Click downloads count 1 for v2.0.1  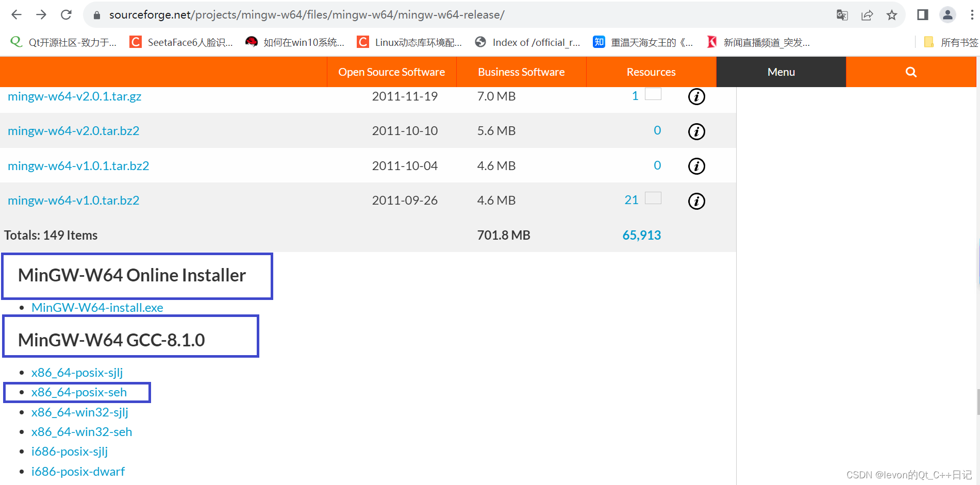(x=635, y=96)
